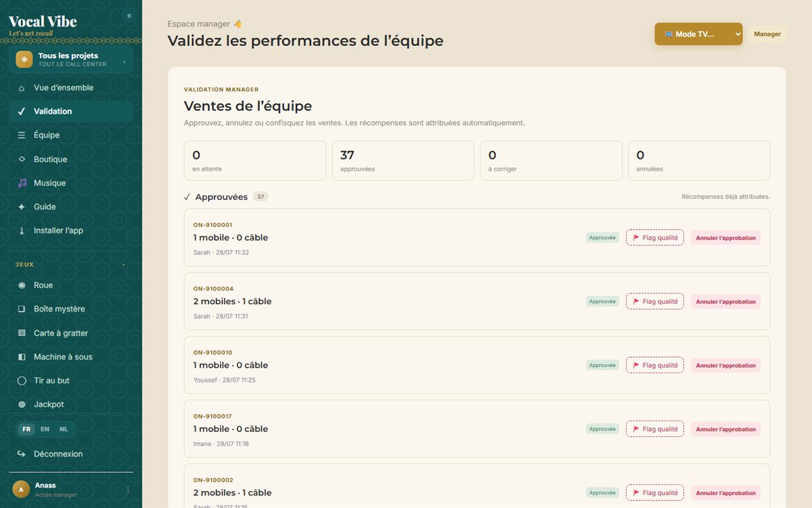The height and width of the screenshot is (508, 812).
Task: Cancel approval of sale ON-9100004
Action: [x=725, y=301]
